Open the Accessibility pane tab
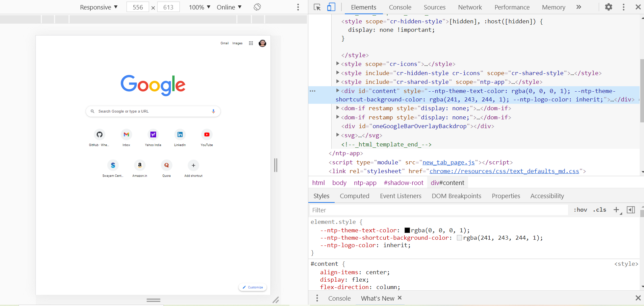 (x=547, y=196)
